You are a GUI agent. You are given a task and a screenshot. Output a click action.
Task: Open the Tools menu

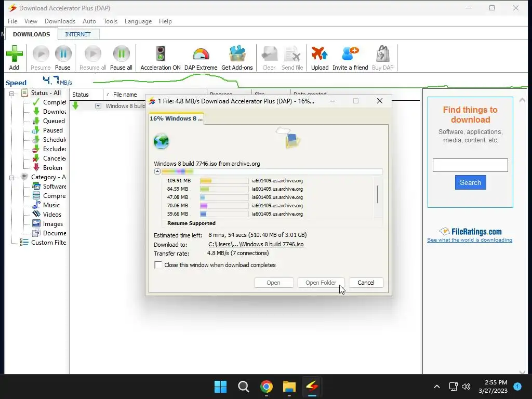click(x=110, y=21)
